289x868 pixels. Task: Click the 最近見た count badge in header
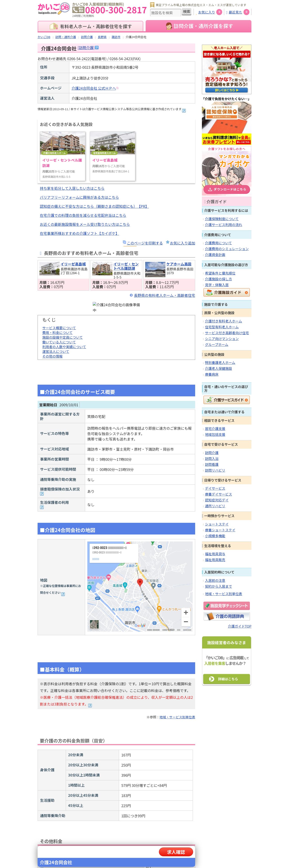click(x=246, y=12)
